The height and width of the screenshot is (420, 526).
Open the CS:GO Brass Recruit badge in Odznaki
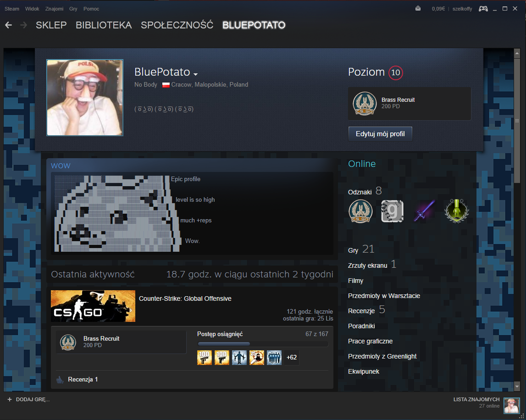pos(360,211)
